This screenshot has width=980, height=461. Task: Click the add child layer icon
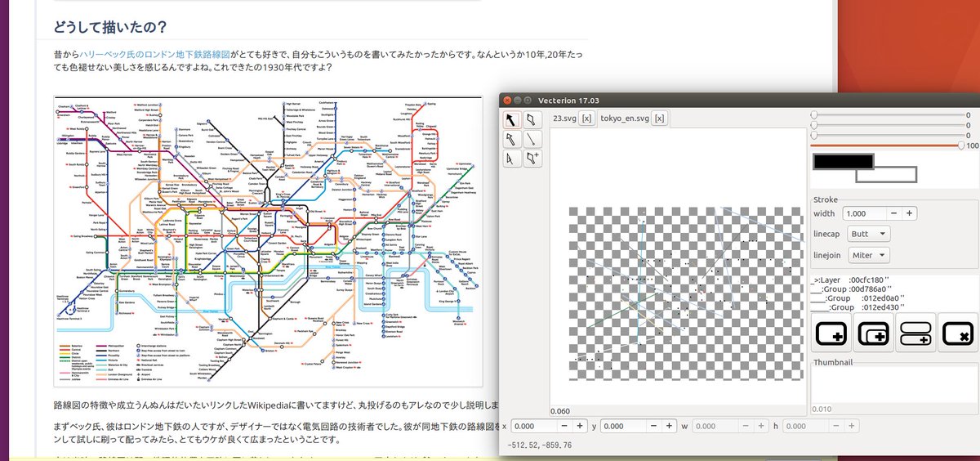874,333
